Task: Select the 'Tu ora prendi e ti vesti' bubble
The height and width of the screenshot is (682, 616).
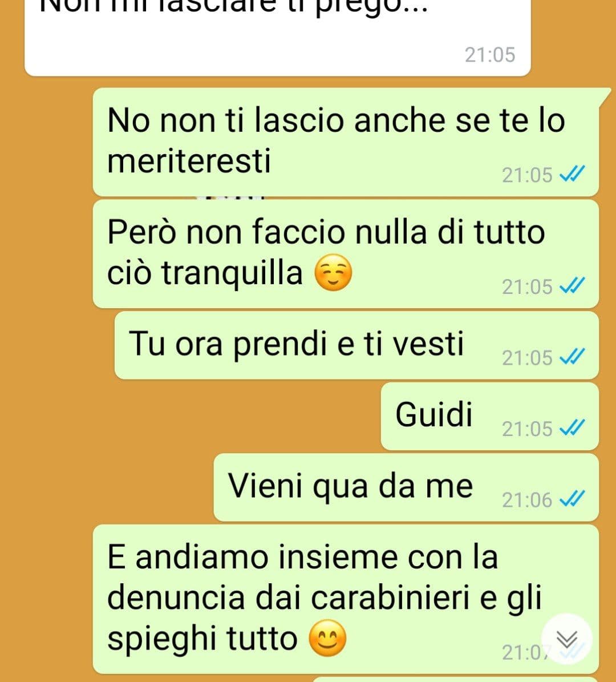Action: tap(356, 345)
